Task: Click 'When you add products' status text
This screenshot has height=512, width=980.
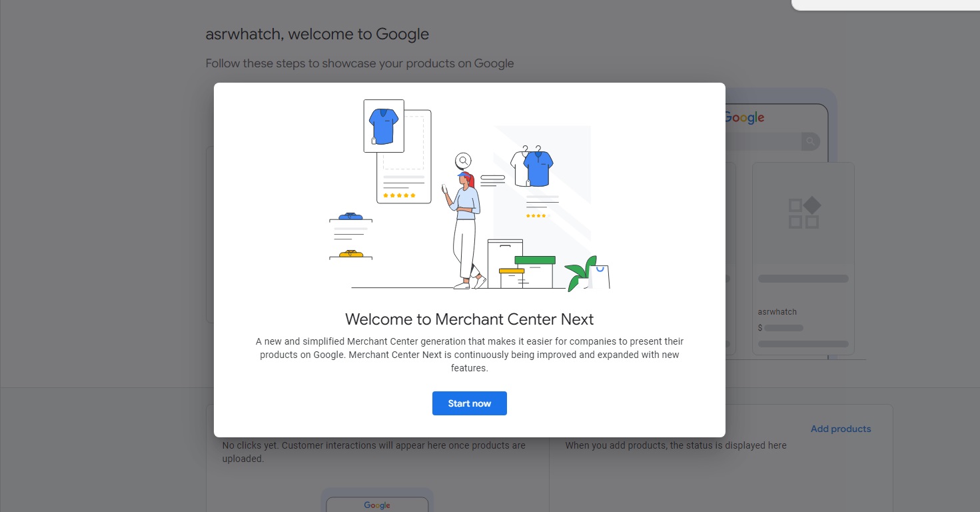Action: 676,445
